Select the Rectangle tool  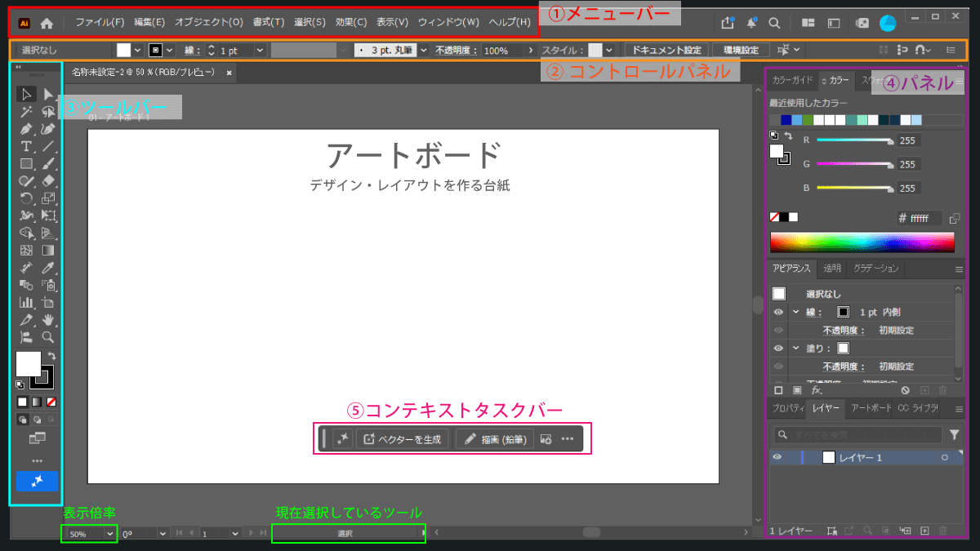26,163
